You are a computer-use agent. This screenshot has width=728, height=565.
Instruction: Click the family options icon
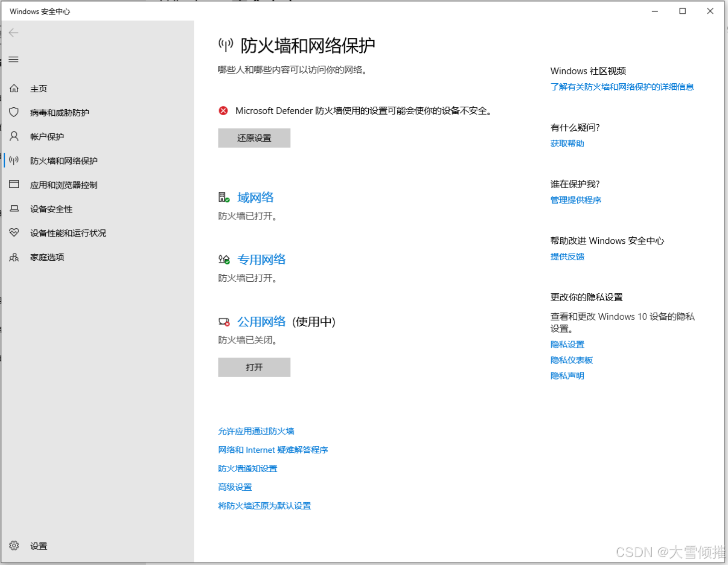coord(14,257)
